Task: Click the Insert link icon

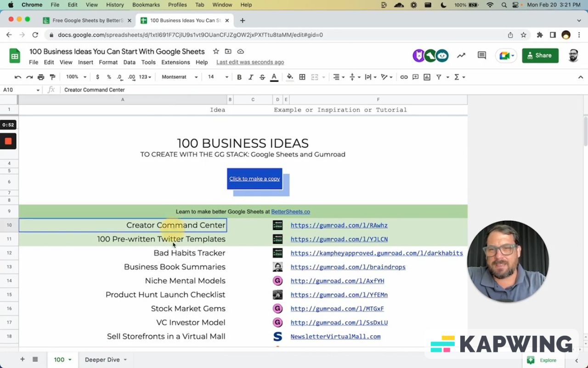Action: click(404, 77)
